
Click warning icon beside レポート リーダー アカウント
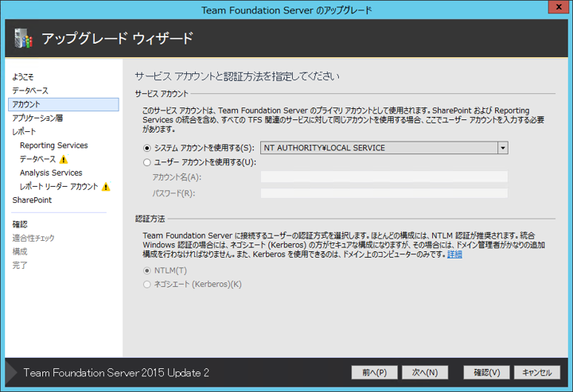(x=106, y=187)
